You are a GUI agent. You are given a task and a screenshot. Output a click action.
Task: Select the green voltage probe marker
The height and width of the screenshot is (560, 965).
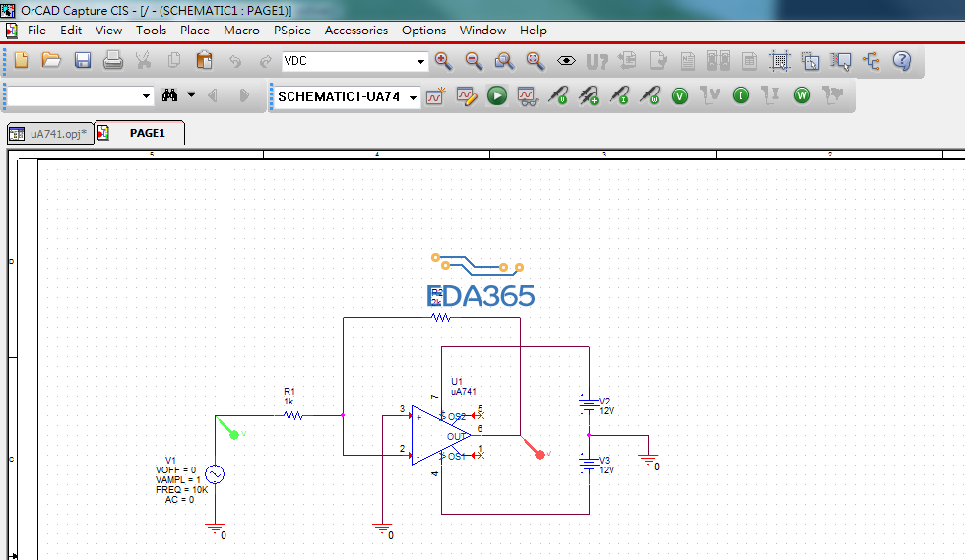pos(228,428)
